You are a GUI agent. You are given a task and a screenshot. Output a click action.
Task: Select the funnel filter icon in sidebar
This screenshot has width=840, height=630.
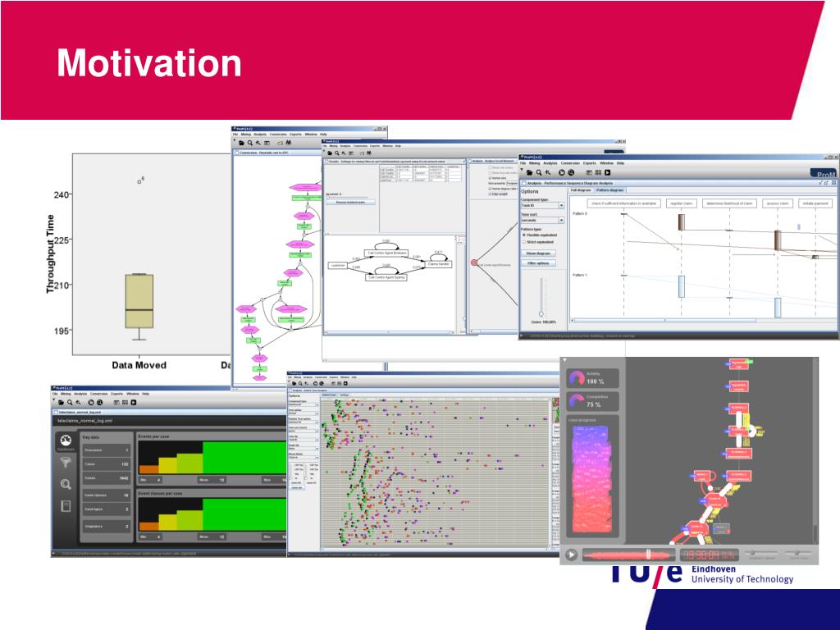[66, 463]
